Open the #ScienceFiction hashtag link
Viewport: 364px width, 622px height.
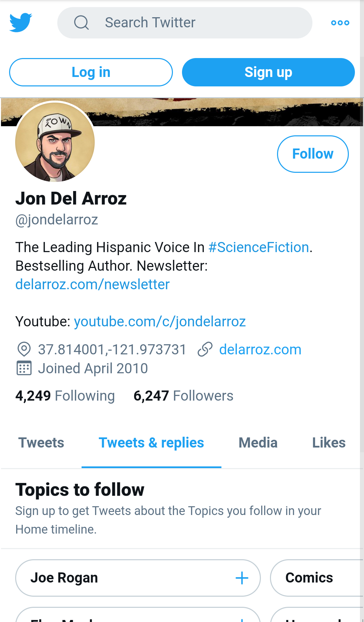(259, 247)
